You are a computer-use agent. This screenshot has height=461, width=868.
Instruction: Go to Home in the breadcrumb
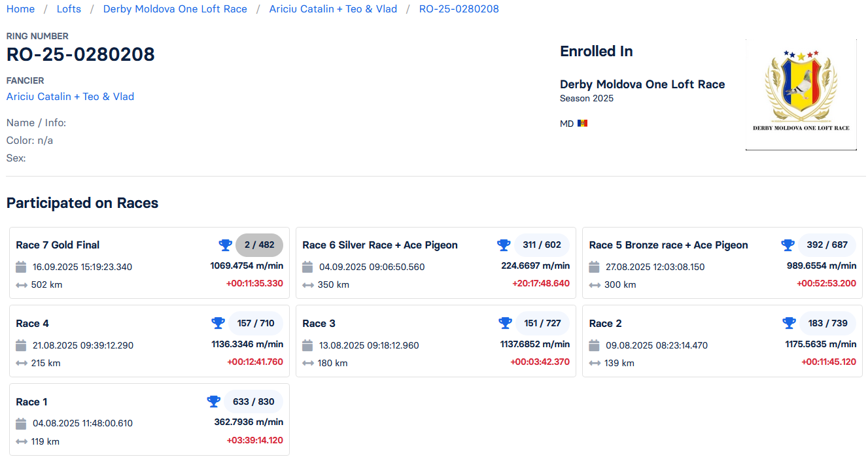pyautogui.click(x=20, y=9)
